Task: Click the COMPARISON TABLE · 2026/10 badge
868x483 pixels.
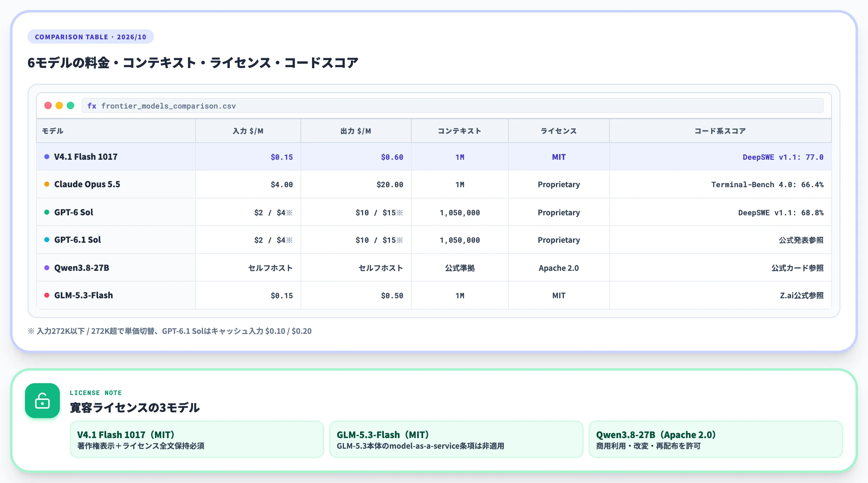Action: pyautogui.click(x=91, y=37)
